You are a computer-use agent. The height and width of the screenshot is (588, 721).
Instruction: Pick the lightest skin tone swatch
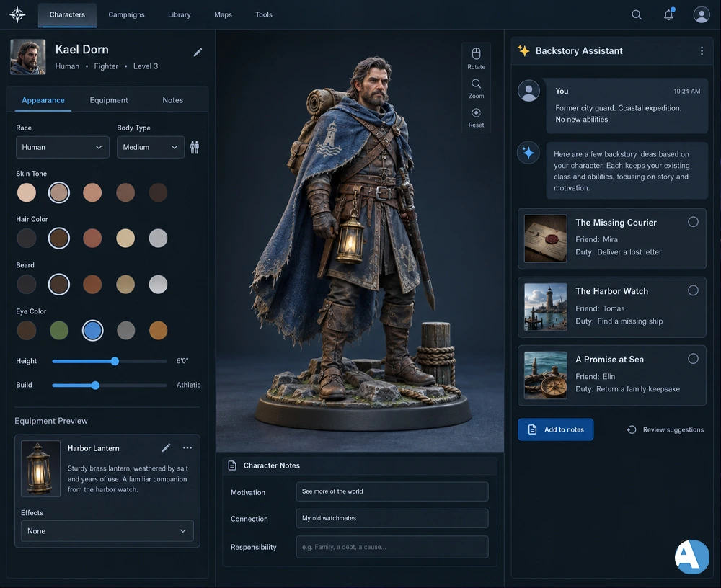tap(27, 192)
